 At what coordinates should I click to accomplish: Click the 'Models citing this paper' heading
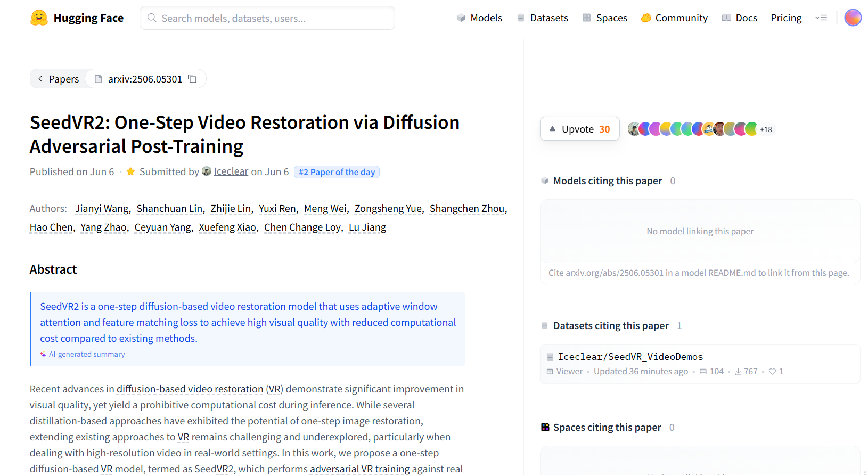point(608,181)
